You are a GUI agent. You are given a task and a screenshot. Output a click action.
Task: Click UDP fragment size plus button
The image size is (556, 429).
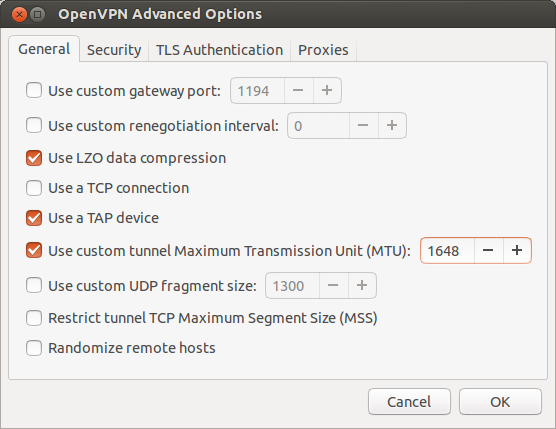[x=362, y=285]
